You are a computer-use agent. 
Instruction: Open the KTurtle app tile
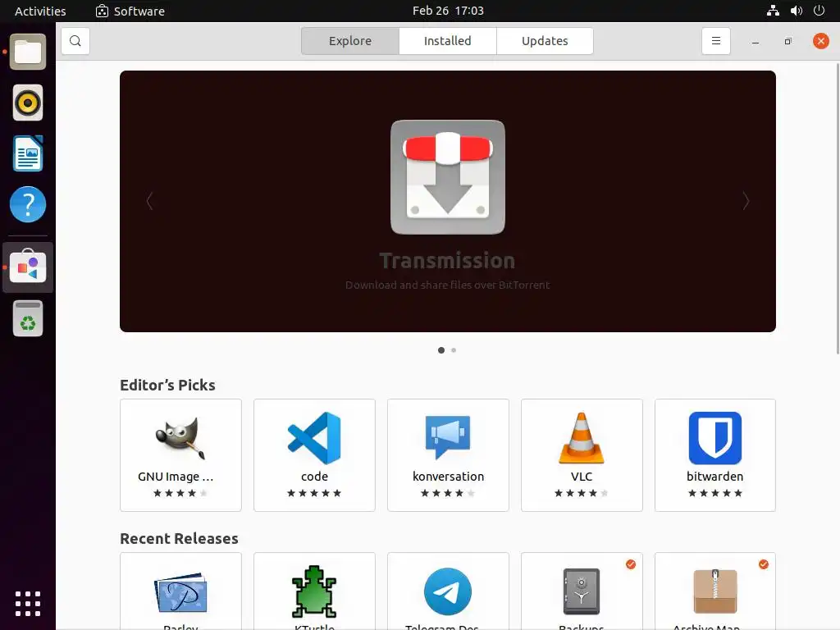point(314,591)
